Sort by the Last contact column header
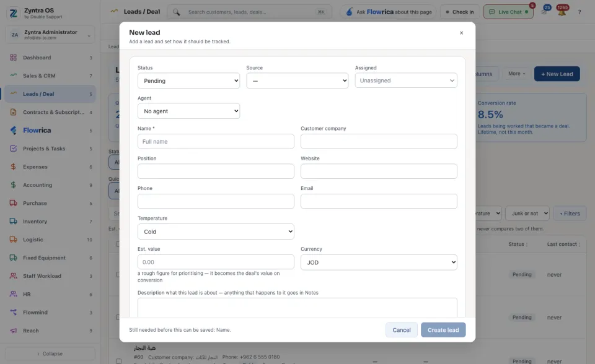The image size is (595, 364). (563, 244)
